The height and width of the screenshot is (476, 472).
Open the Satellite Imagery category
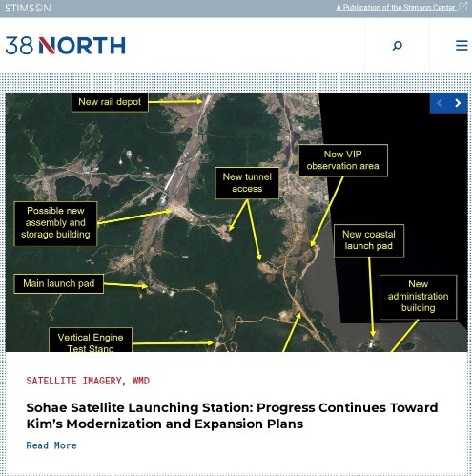(x=75, y=381)
